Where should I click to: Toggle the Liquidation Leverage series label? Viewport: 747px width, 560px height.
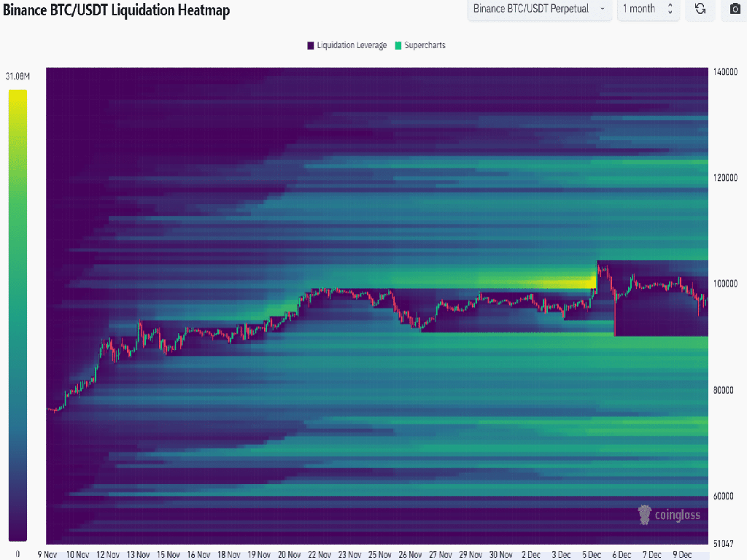click(x=352, y=45)
